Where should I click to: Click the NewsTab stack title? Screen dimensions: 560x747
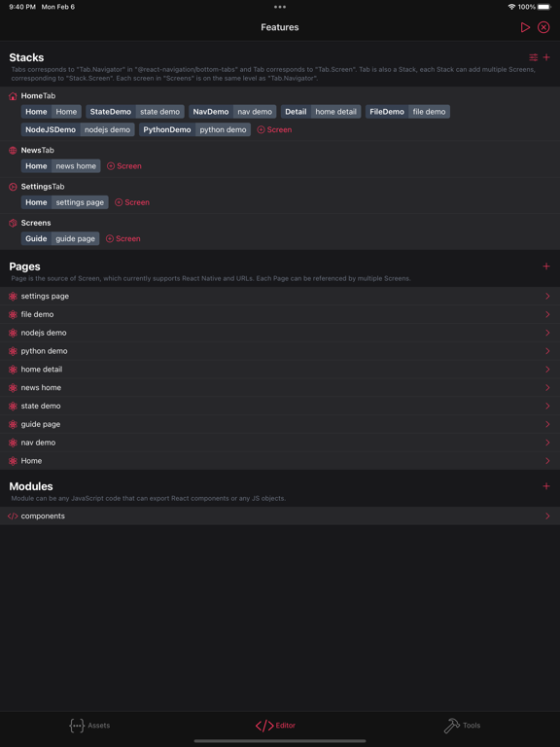tap(38, 151)
